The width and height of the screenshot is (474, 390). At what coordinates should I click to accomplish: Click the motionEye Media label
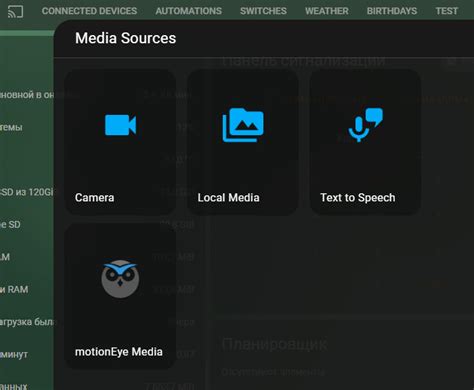pyautogui.click(x=119, y=352)
